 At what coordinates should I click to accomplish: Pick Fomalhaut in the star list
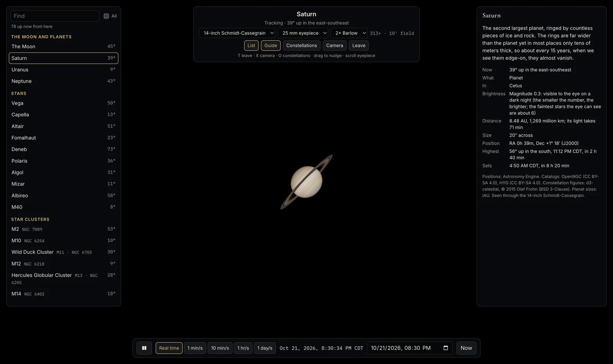(x=64, y=138)
